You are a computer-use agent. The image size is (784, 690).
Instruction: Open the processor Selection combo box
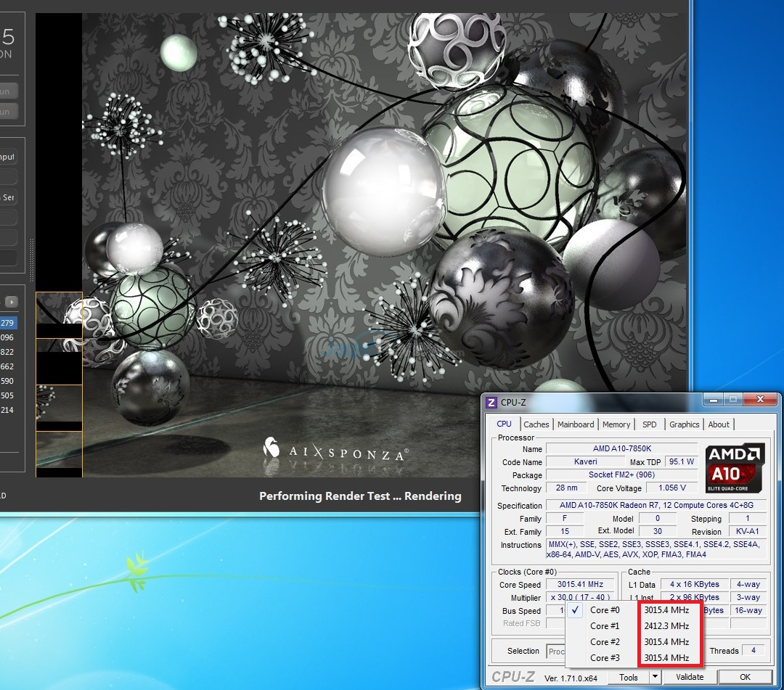556,651
